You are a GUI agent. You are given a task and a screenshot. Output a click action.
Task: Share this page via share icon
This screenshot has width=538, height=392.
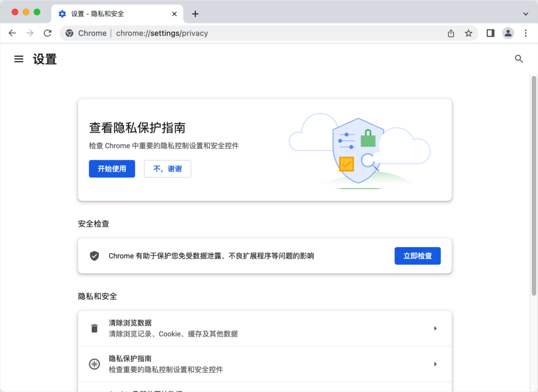(x=451, y=33)
